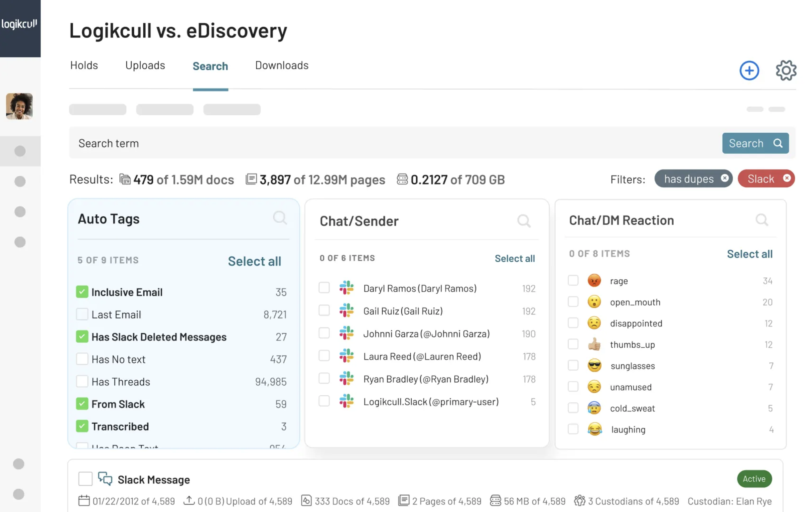Open the Slack Message result title
812x512 pixels.
154,480
